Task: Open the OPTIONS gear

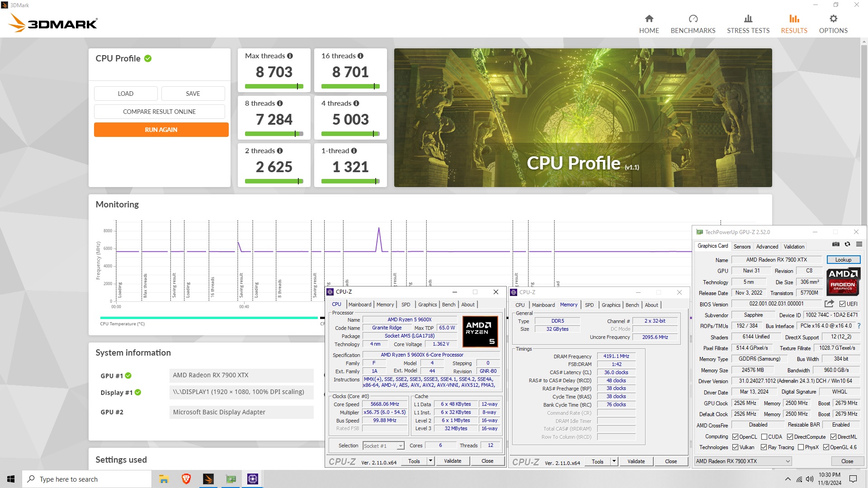Action: [833, 24]
